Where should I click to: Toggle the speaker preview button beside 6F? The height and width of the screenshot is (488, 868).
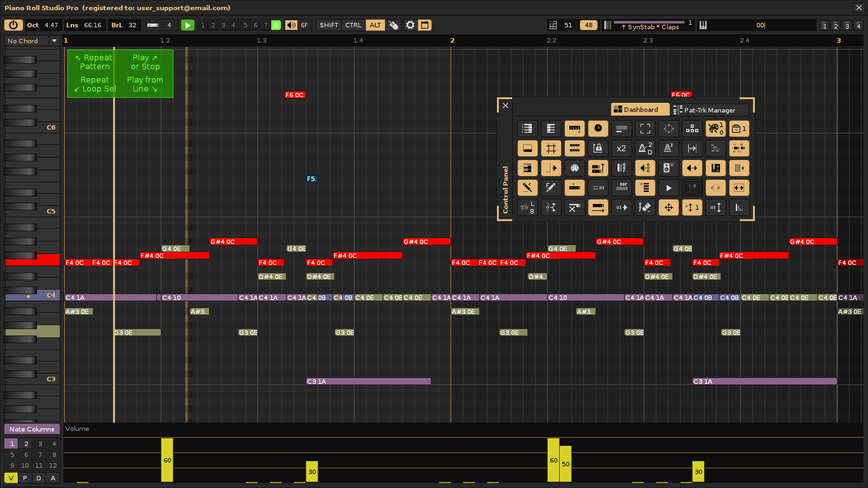[x=291, y=25]
